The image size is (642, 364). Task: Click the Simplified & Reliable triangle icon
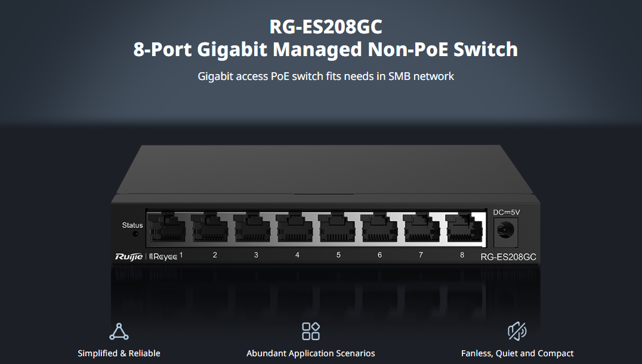119,331
